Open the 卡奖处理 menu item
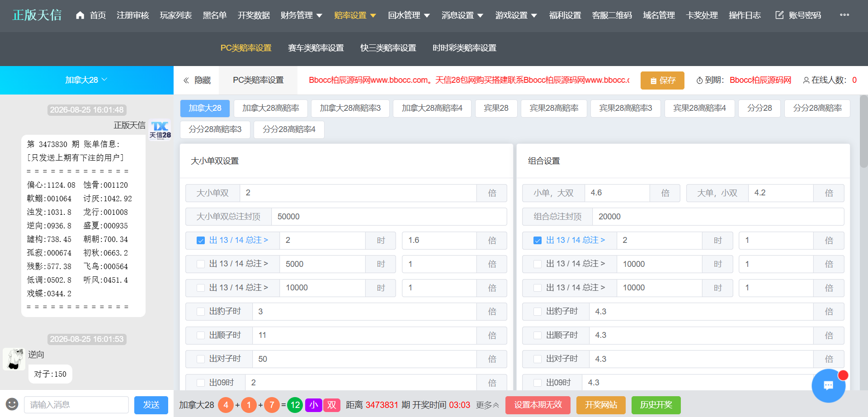868x417 pixels. (x=702, y=15)
